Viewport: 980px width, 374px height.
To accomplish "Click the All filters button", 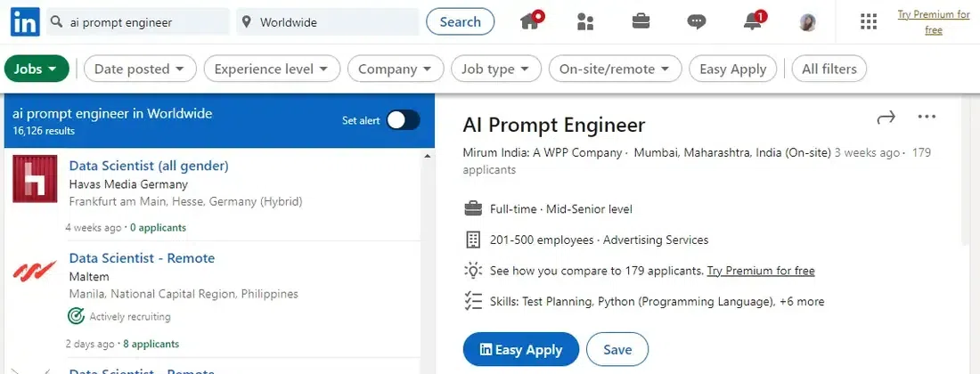I will click(x=829, y=69).
